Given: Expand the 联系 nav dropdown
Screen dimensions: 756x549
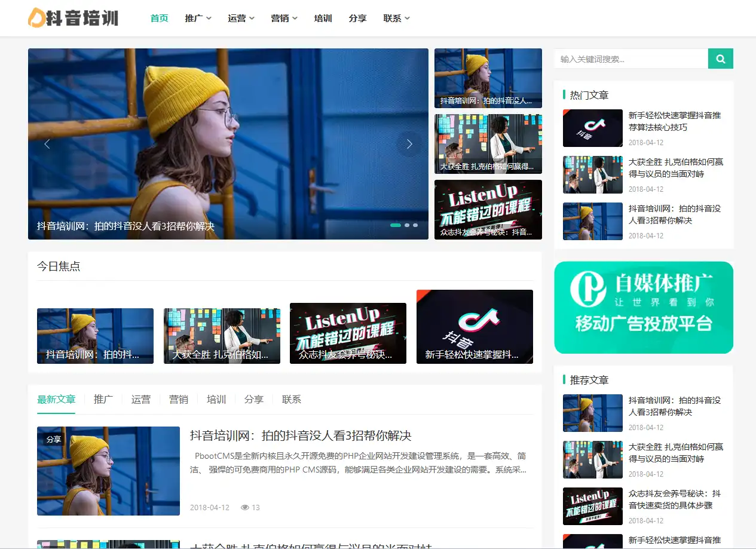Looking at the screenshot, I should (397, 18).
